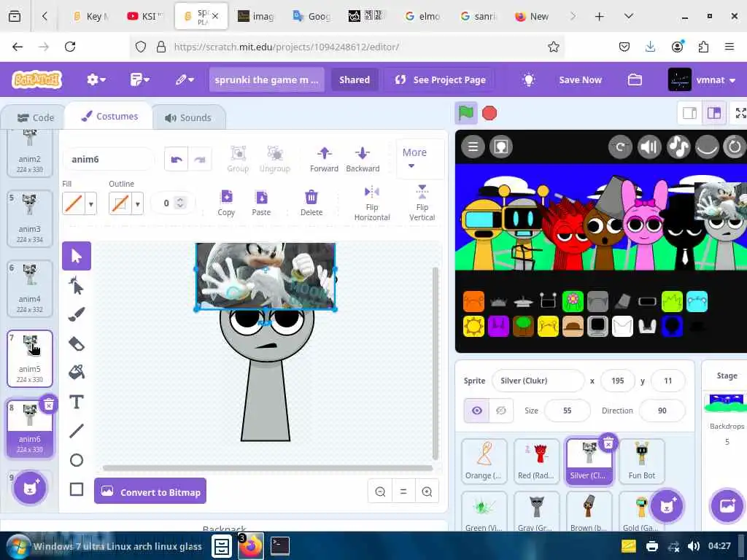Select the Eraser tool
The width and height of the screenshot is (747, 560).
pos(76,343)
